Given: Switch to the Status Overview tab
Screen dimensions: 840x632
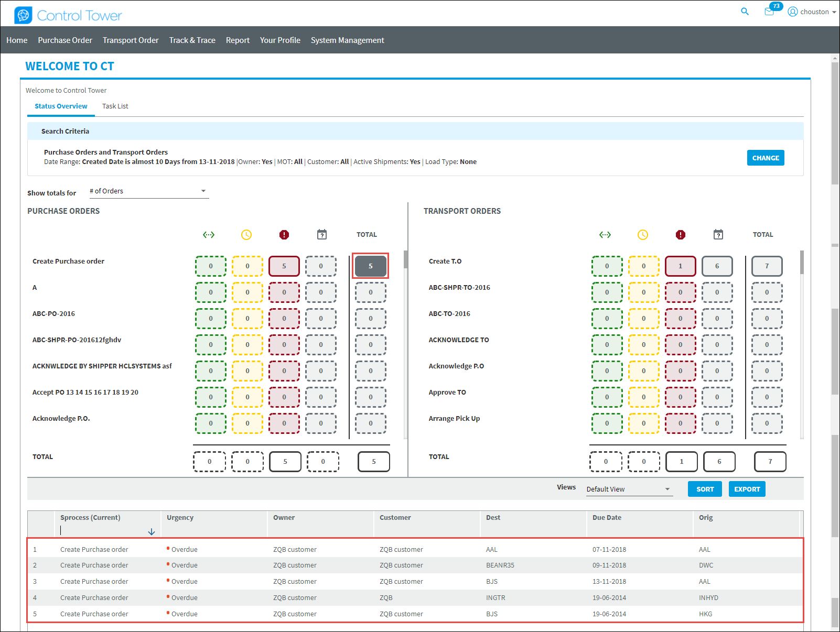Looking at the screenshot, I should [61, 106].
